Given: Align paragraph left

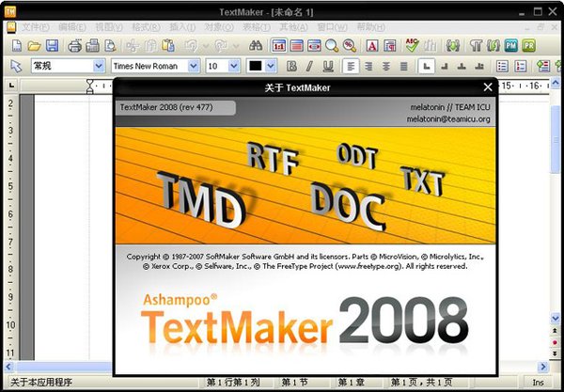Looking at the screenshot, I should click(351, 66).
